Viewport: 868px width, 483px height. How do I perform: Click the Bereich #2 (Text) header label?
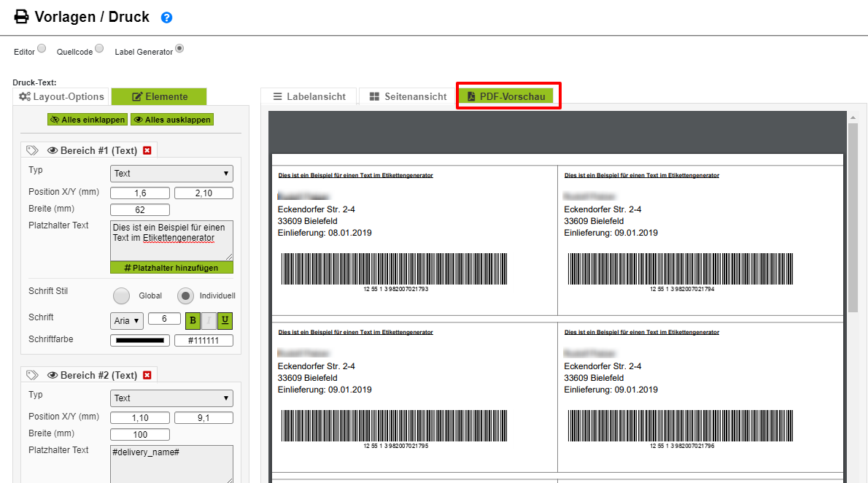[98, 376]
